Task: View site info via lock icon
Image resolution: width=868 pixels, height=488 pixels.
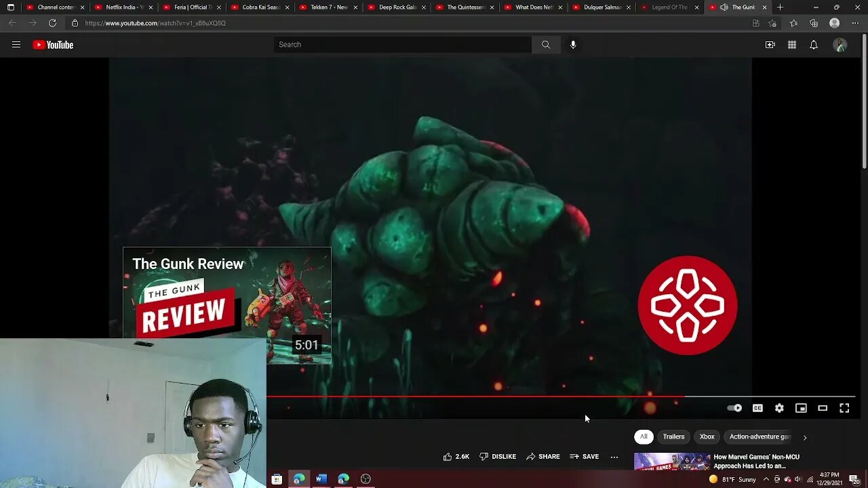Action: coord(75,23)
